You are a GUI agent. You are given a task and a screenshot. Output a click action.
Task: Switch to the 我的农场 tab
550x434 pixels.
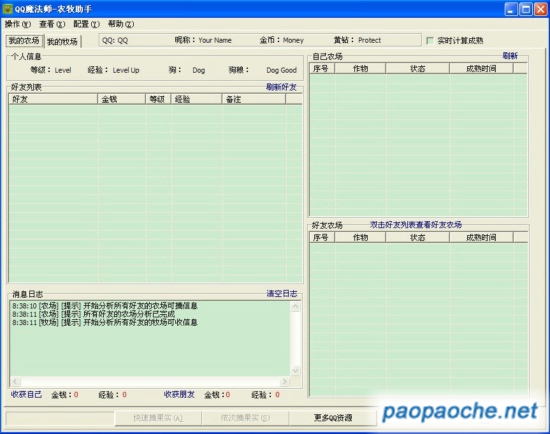click(x=24, y=41)
